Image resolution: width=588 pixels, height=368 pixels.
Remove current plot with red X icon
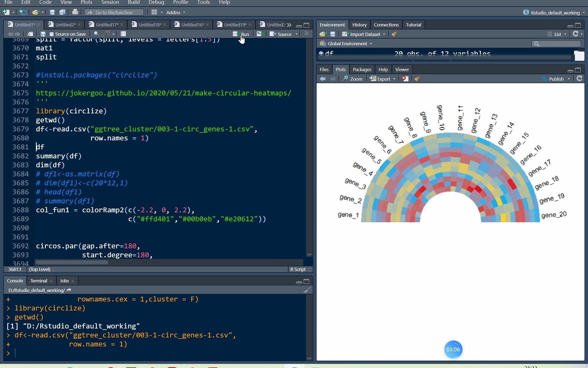point(405,79)
